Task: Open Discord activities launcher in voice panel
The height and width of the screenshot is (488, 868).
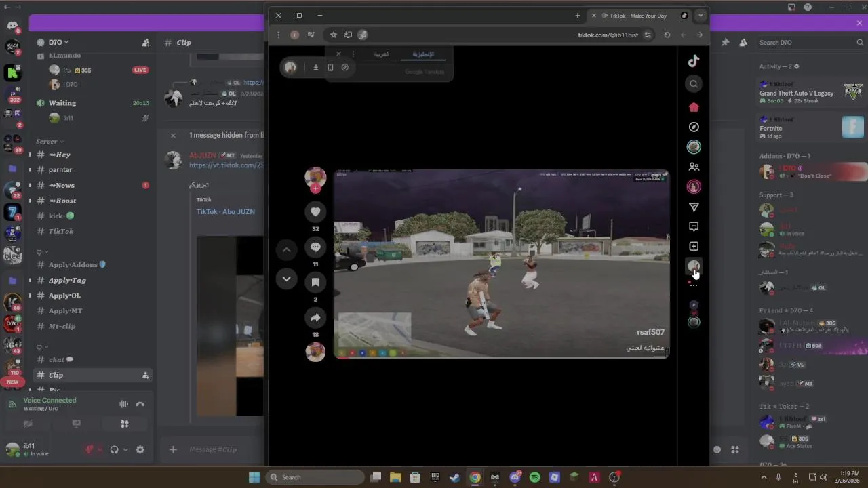Action: point(125,424)
